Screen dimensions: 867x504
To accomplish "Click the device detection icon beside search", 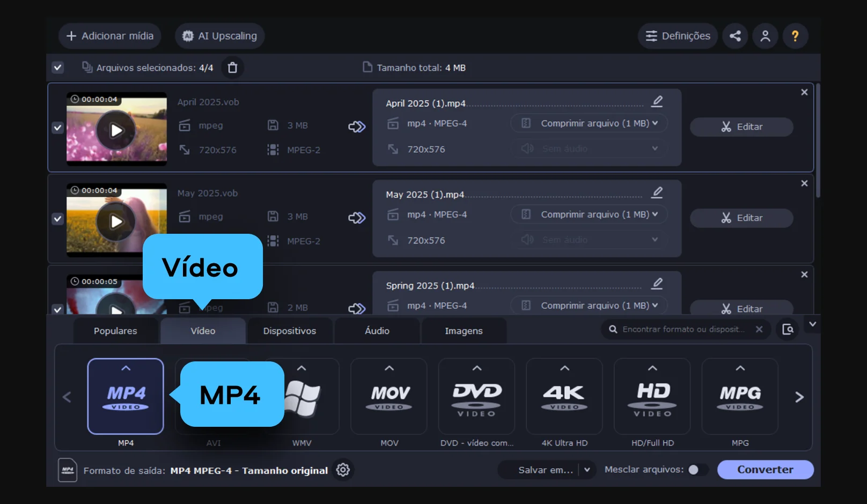I will click(788, 329).
